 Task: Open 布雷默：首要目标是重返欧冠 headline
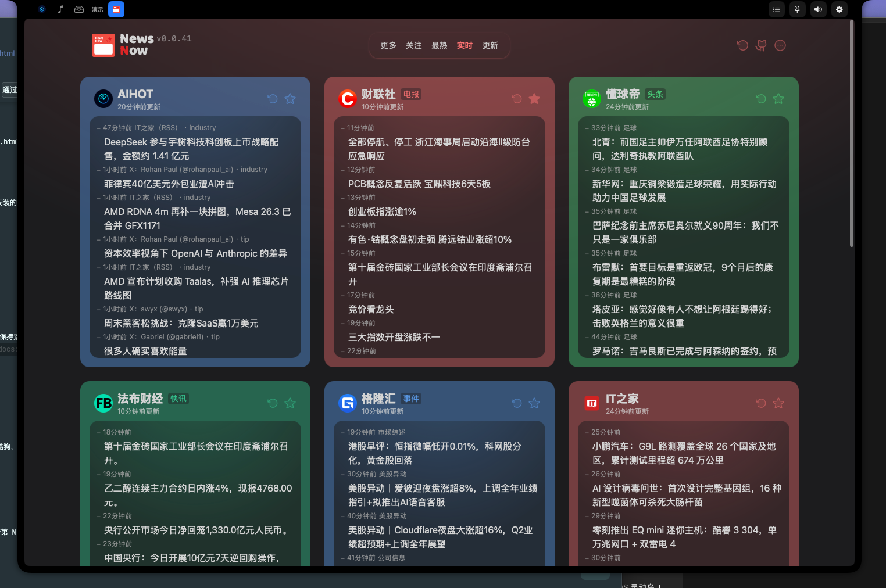click(x=683, y=274)
